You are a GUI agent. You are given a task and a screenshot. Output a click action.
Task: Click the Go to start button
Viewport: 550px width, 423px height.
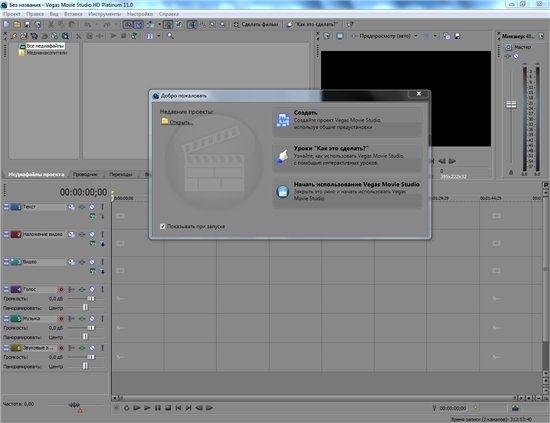tap(178, 408)
